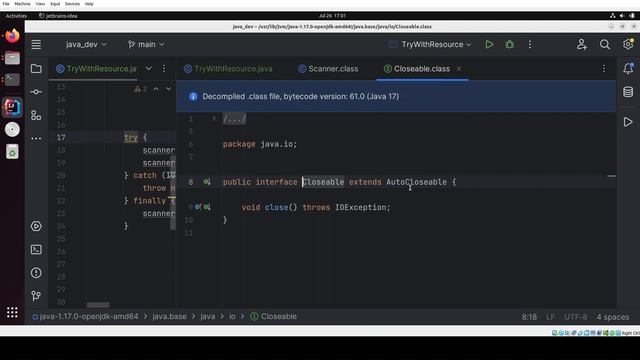Change 4 spaces indent setting
640x360 pixels.
[x=613, y=317]
